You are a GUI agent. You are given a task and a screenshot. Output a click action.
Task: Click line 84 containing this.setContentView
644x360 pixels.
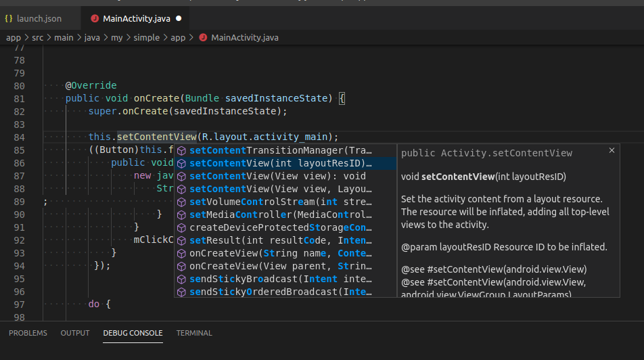point(213,137)
